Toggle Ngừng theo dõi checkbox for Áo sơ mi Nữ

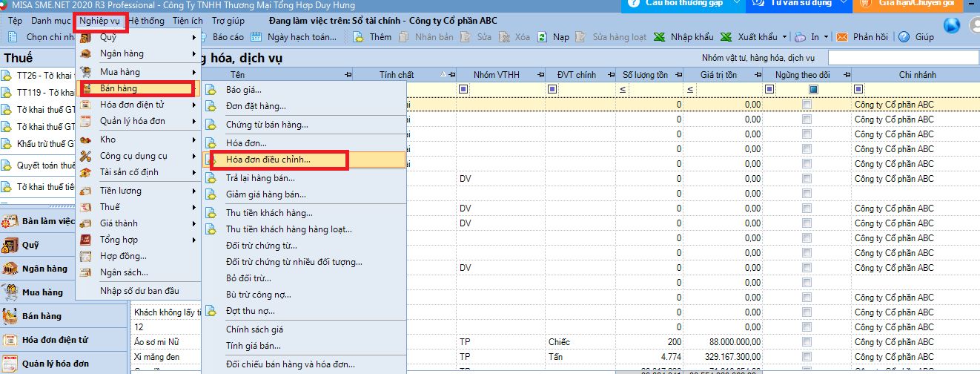click(807, 342)
